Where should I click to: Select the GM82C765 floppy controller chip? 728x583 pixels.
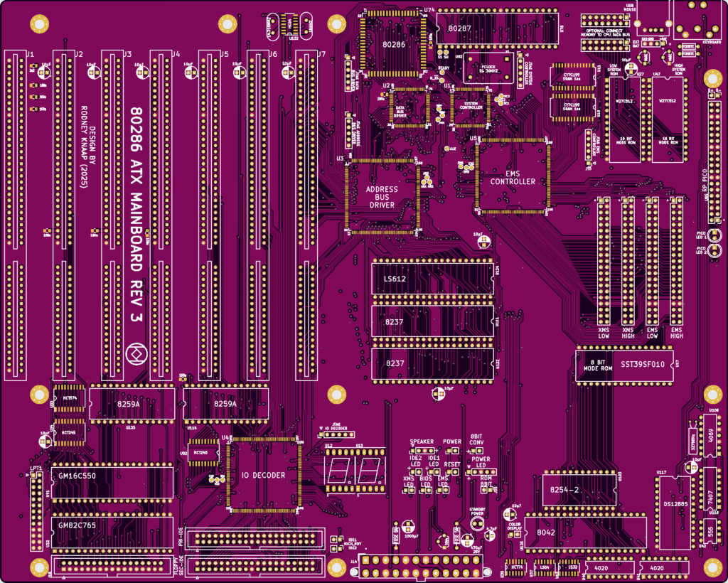112,525
